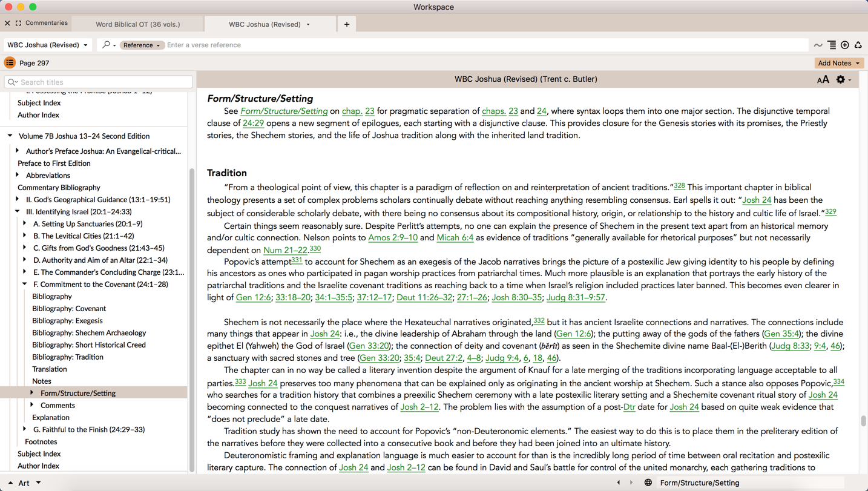
Task: Click the globe icon in the status bar
Action: [648, 483]
